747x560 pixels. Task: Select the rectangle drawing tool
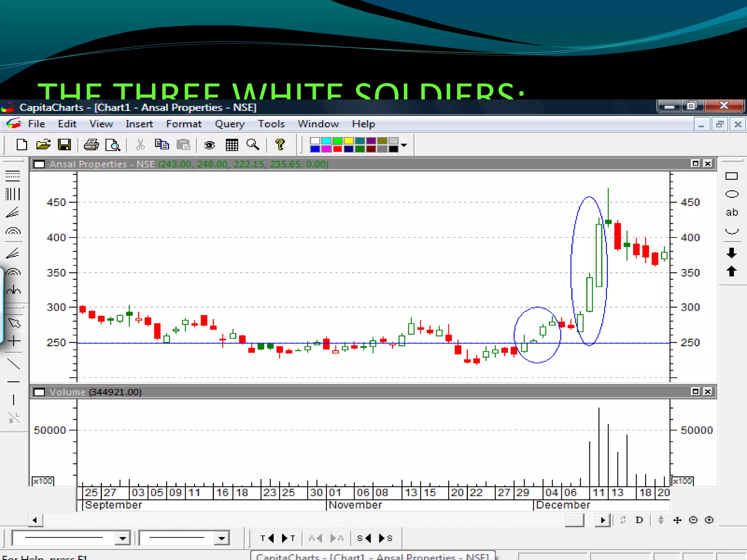[731, 176]
